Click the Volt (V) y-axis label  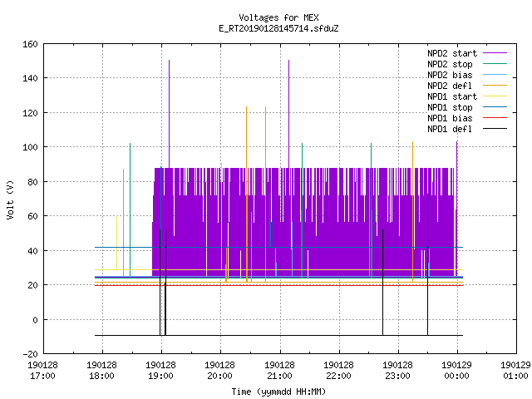(x=10, y=199)
